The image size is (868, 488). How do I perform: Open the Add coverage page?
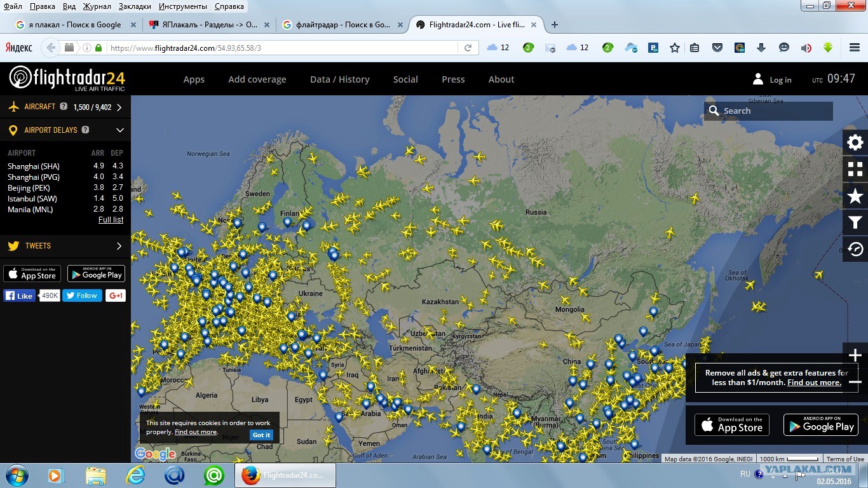257,79
